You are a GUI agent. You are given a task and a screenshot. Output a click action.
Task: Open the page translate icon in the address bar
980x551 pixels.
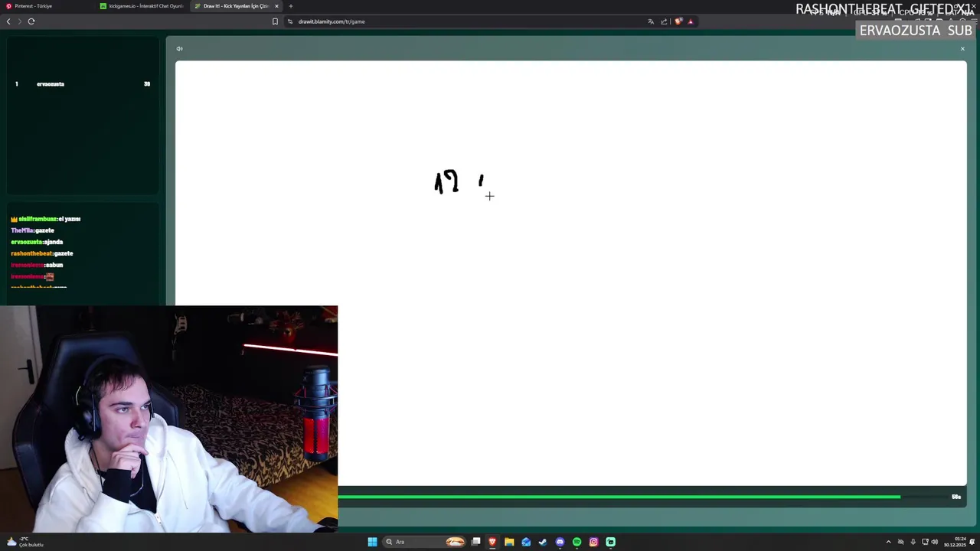(x=651, y=21)
